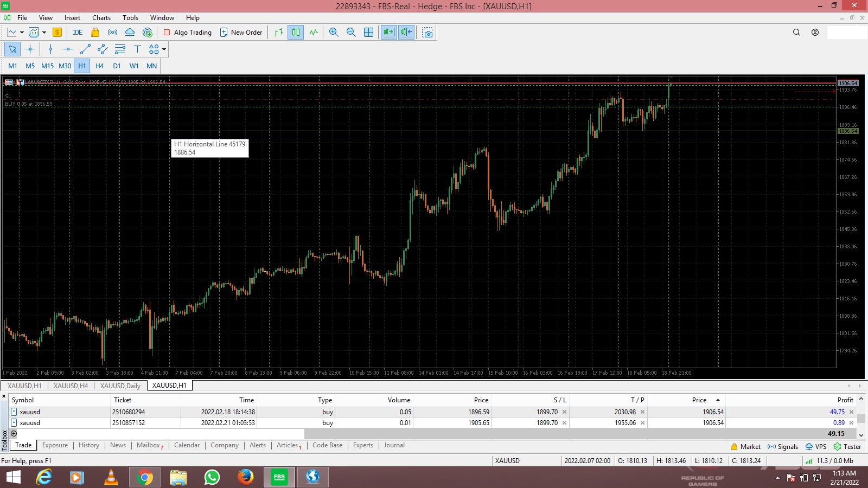
Task: Open the VPS cloud icon in toolbar
Action: click(130, 33)
